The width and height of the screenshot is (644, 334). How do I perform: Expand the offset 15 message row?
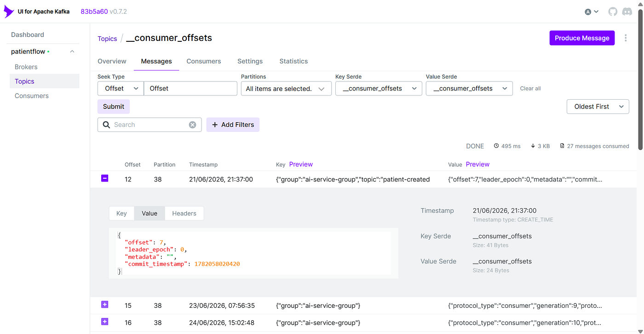pos(104,305)
